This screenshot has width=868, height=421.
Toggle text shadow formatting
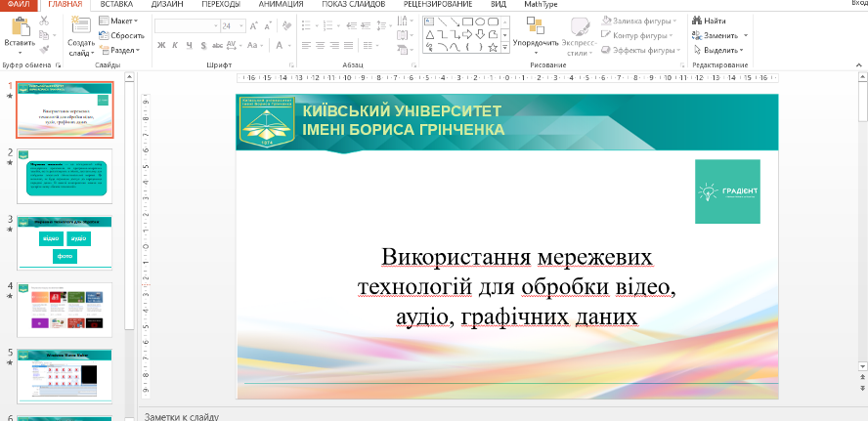[x=201, y=45]
